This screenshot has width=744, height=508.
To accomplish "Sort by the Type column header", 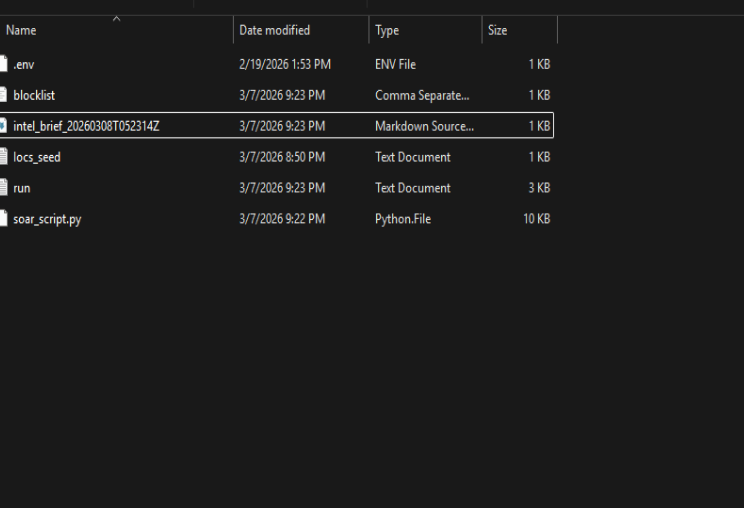I will pyautogui.click(x=387, y=31).
